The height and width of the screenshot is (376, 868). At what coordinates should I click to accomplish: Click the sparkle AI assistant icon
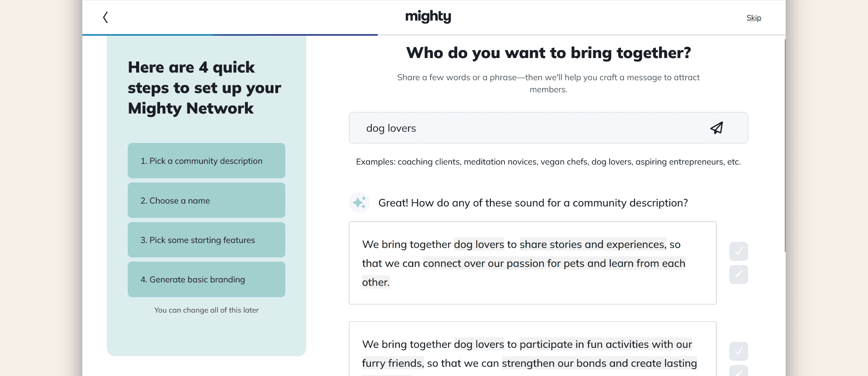(x=359, y=203)
